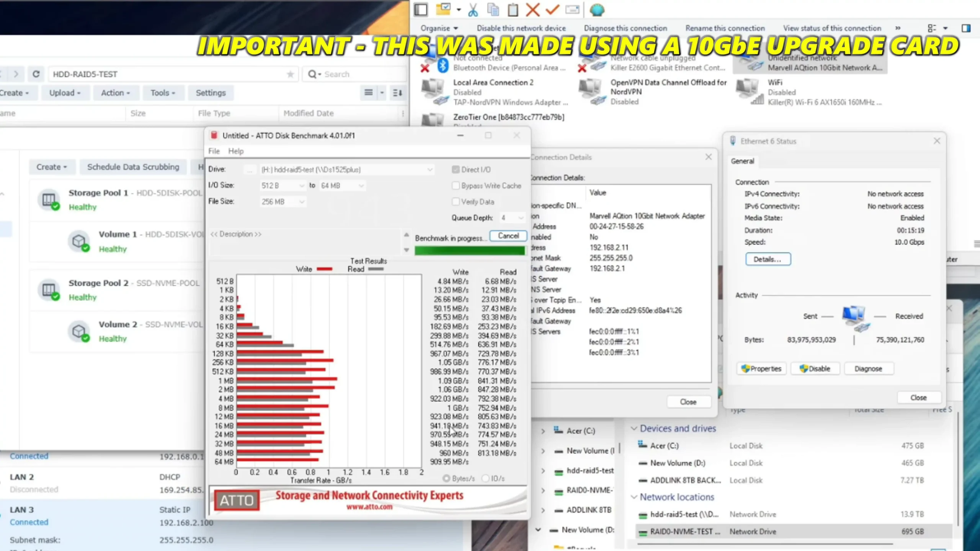Open the Upload menu in File Station

65,93
